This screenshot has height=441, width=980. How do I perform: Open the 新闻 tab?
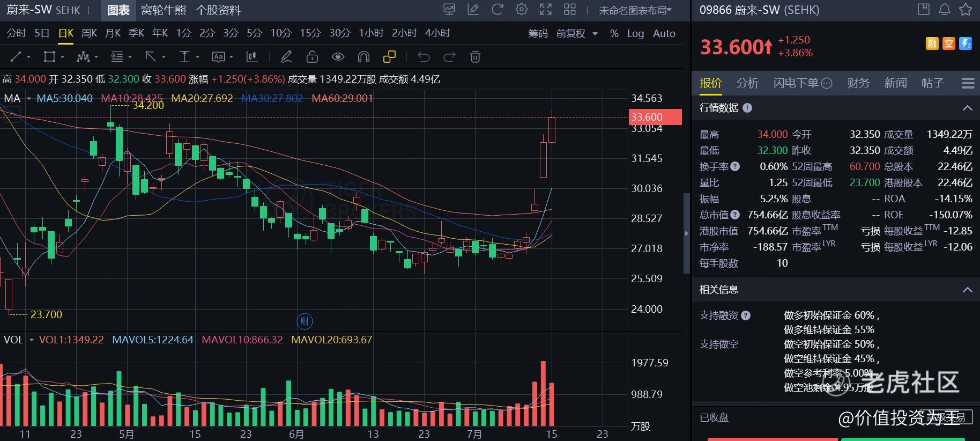[x=895, y=83]
